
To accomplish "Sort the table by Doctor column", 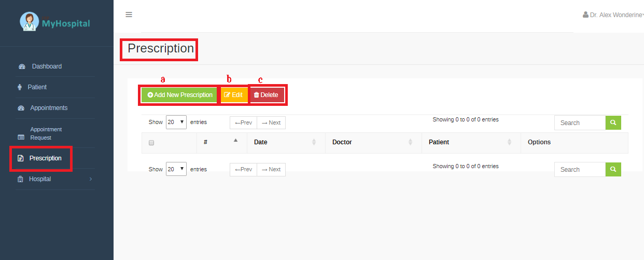I will tap(373, 142).
